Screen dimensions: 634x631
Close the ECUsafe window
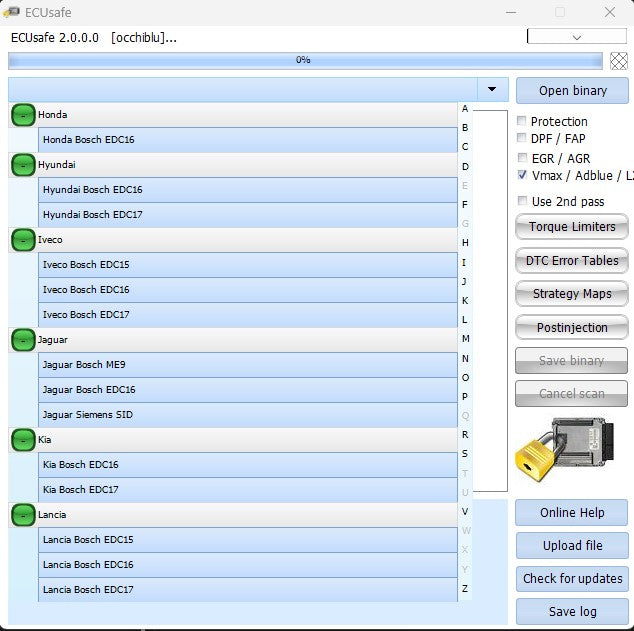click(x=610, y=12)
